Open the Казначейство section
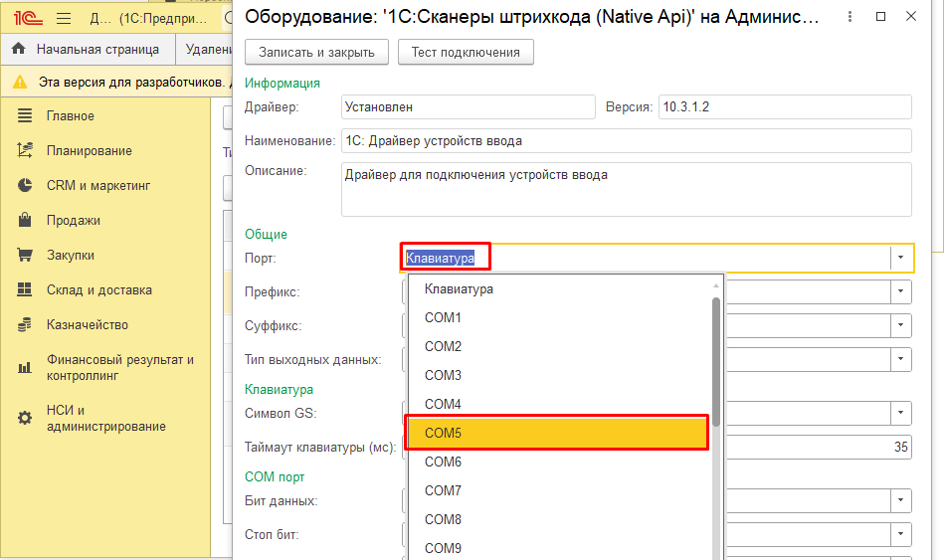The height and width of the screenshot is (560, 945). click(87, 325)
